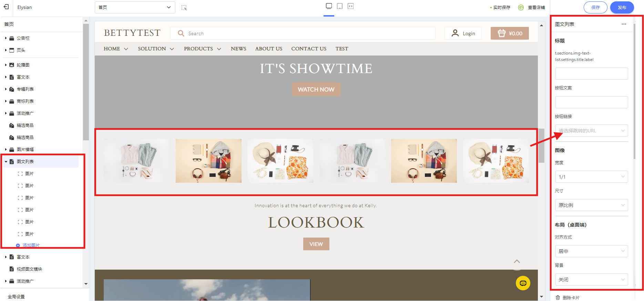Switch to fullscreen width preview icon

click(350, 6)
